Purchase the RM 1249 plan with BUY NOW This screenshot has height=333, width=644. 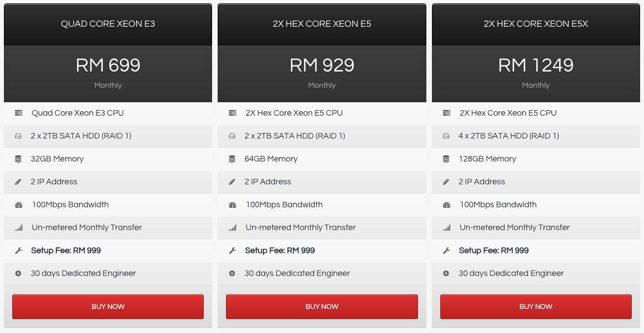click(x=536, y=307)
